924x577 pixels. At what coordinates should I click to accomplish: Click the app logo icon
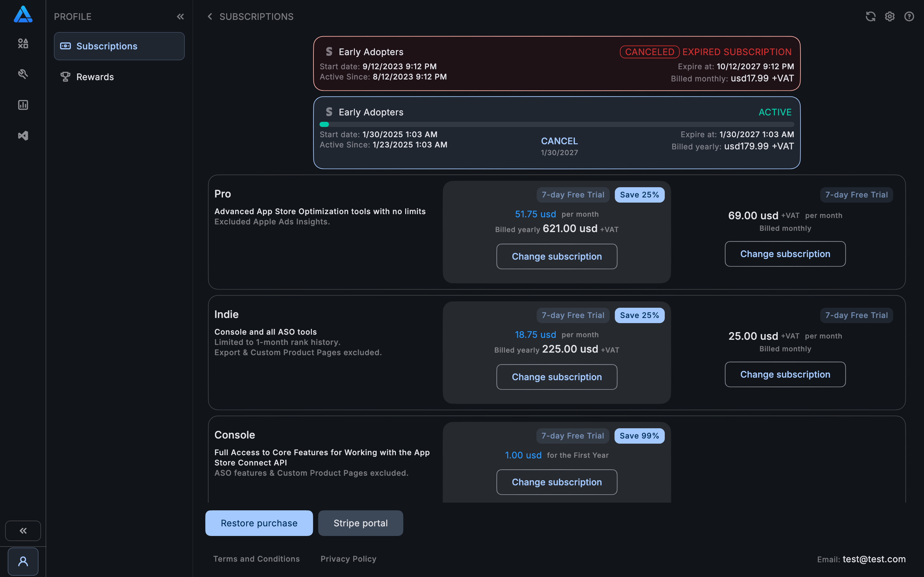coord(23,14)
